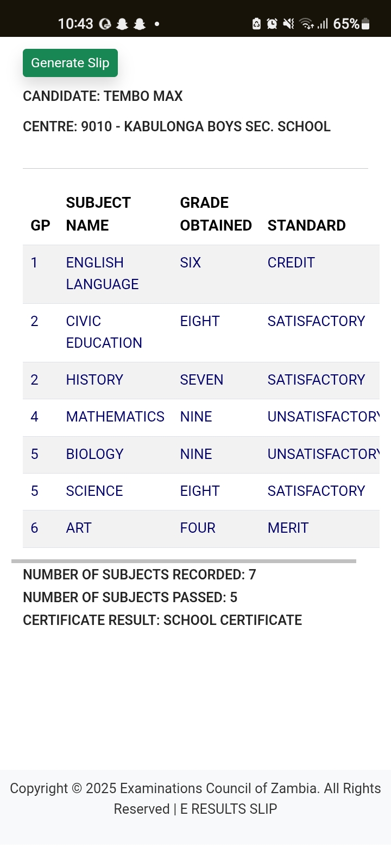Tap the mobile signal bars icon
391x868 pixels.
coord(323,24)
